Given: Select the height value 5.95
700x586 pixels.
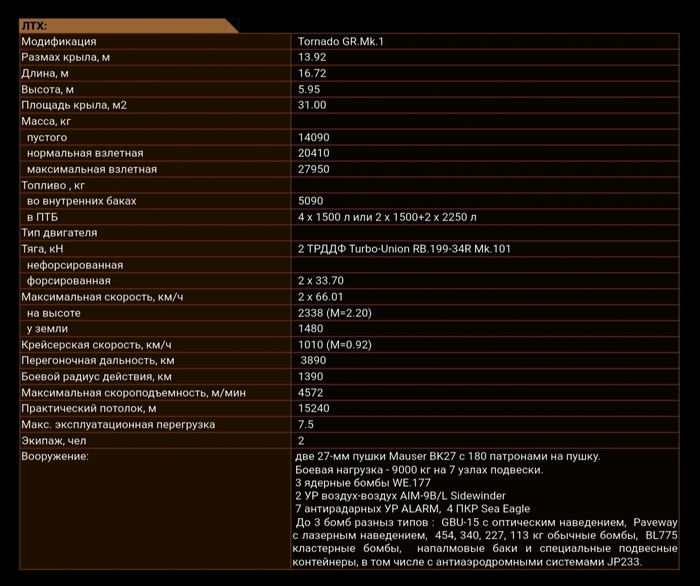Looking at the screenshot, I should 308,89.
